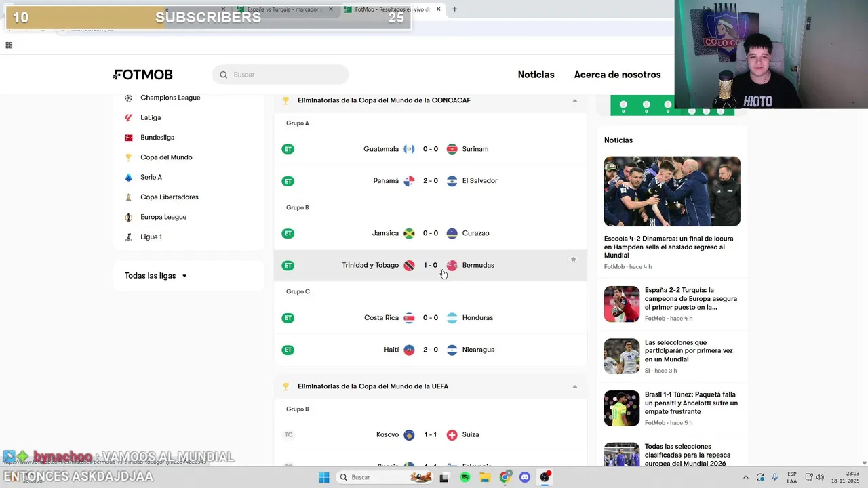Open the ESP LAA language indicator
This screenshot has width=868, height=488.
[792, 477]
